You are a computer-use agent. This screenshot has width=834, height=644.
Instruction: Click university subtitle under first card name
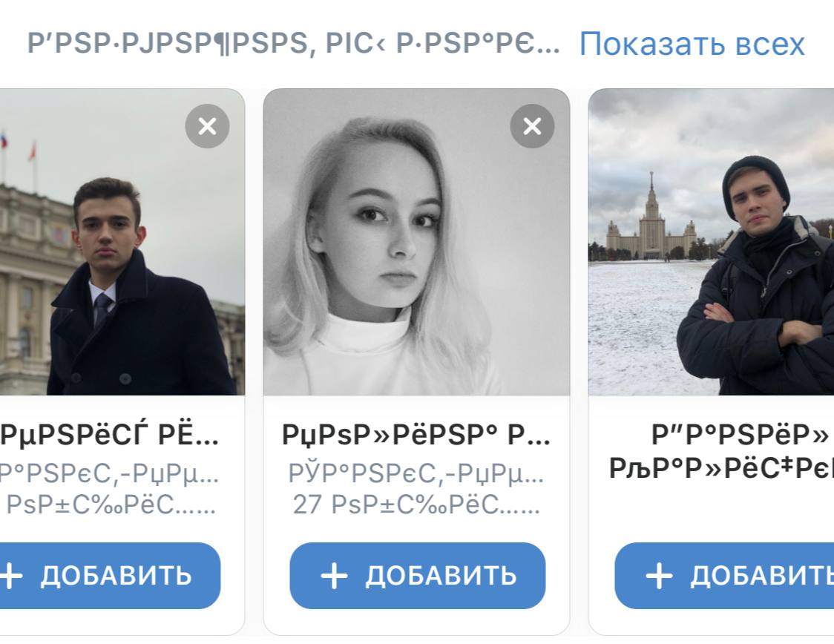110,473
